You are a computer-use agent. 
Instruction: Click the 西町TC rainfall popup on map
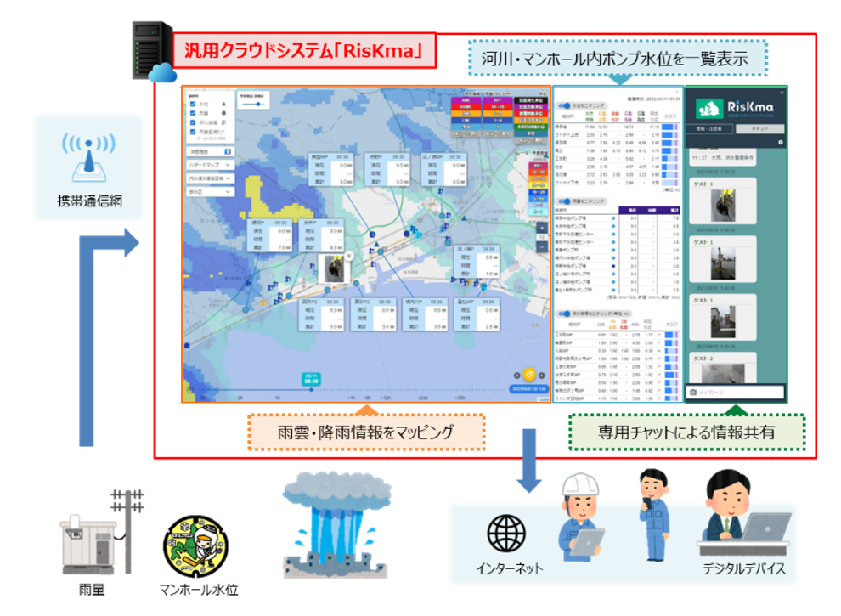(321, 314)
